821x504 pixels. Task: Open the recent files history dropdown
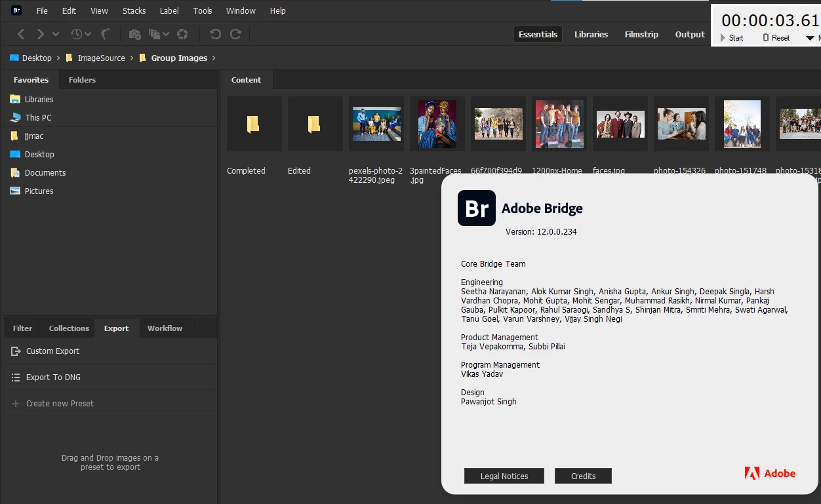tap(80, 34)
